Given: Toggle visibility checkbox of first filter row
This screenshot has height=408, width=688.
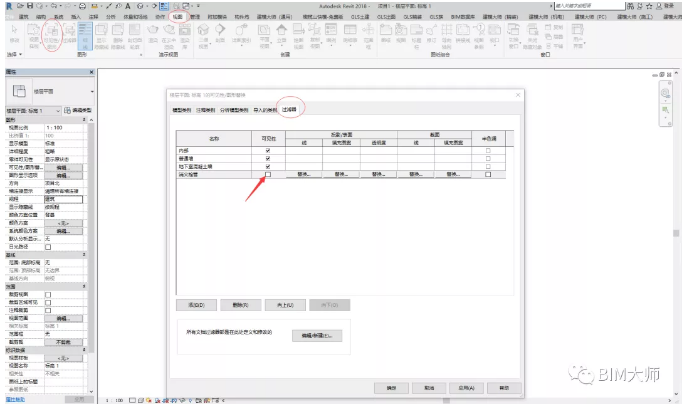Looking at the screenshot, I should coord(268,150).
